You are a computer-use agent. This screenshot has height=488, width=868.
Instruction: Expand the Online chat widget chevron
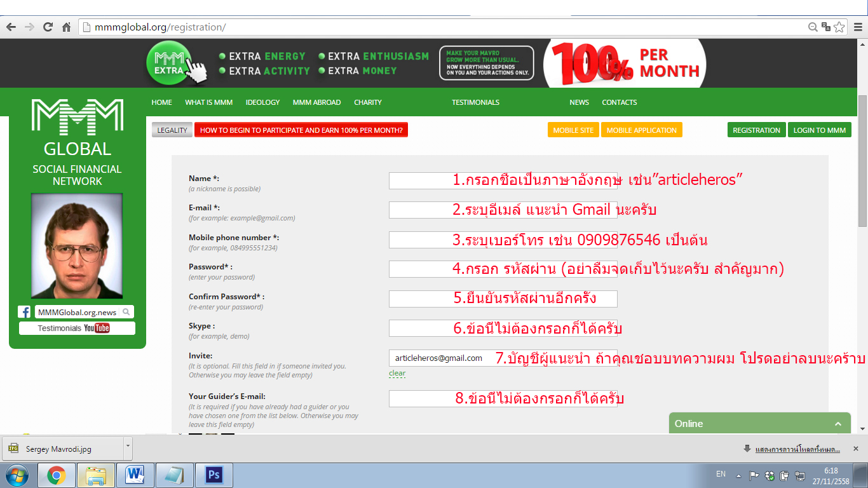838,424
